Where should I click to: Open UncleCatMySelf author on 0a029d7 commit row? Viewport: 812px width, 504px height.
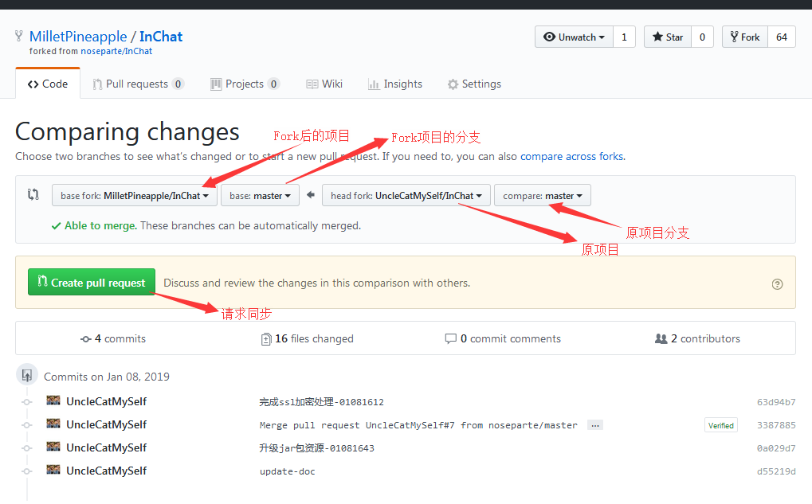coord(106,447)
